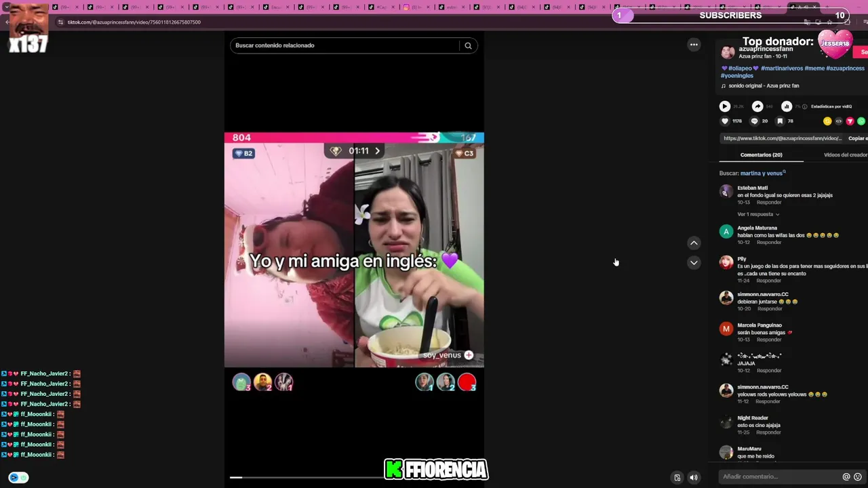This screenshot has width=868, height=488.
Task: Open 'sonido original - Azua prinz fan' sound link
Action: pyautogui.click(x=764, y=86)
